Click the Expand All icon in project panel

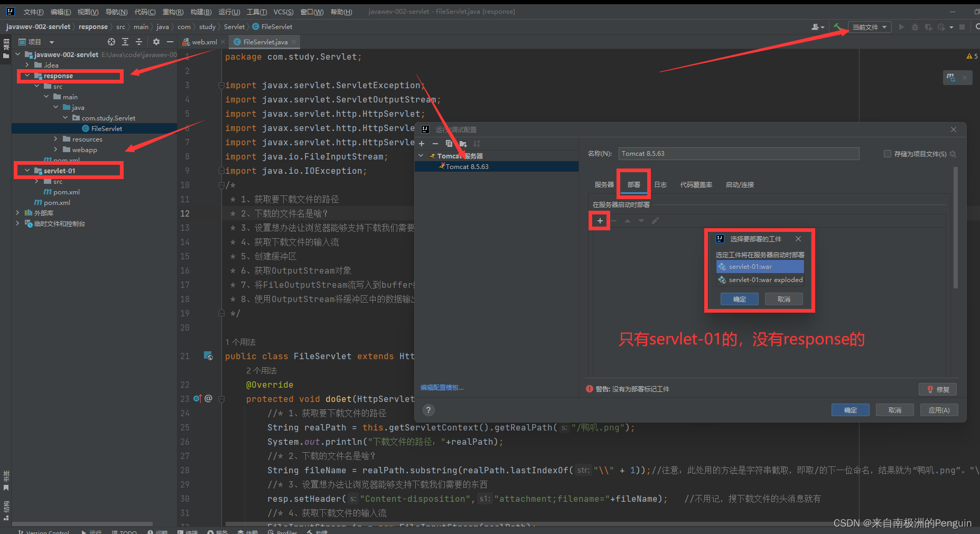(x=125, y=42)
